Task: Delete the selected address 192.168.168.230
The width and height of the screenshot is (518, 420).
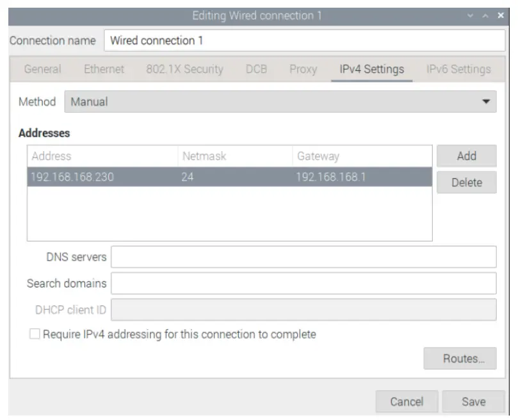Action: [x=466, y=182]
